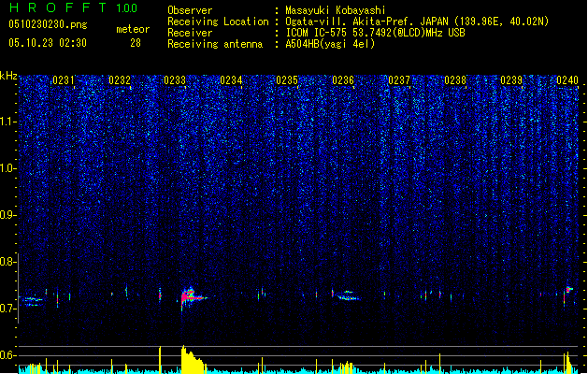588x374 pixels.
Task: Click the 1.1 kHz axis label
Action: pyautogui.click(x=8, y=122)
